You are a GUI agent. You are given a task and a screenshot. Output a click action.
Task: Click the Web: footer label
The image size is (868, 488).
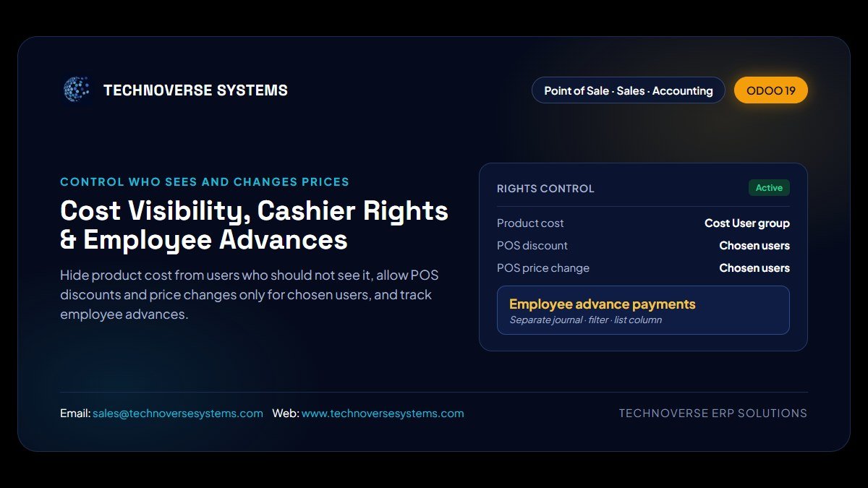[x=285, y=414]
